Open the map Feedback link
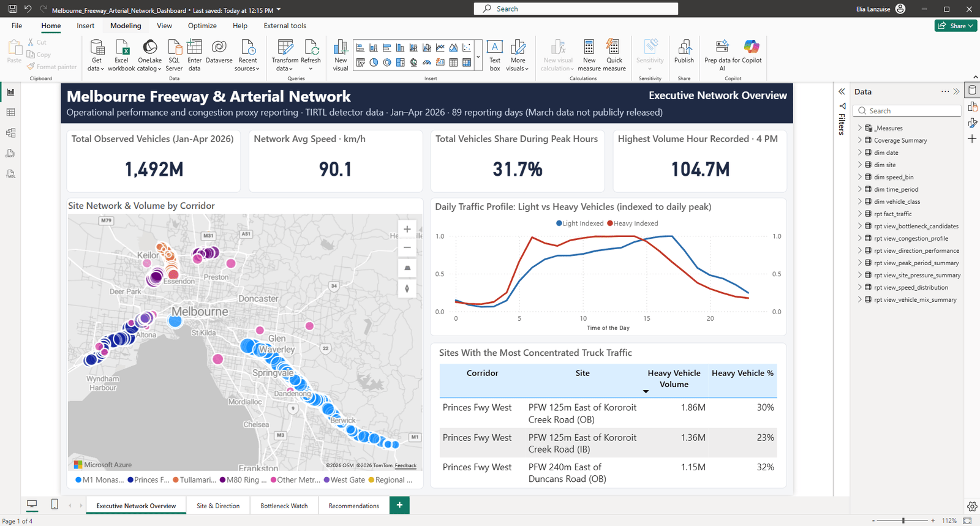The image size is (980, 526). (405, 465)
